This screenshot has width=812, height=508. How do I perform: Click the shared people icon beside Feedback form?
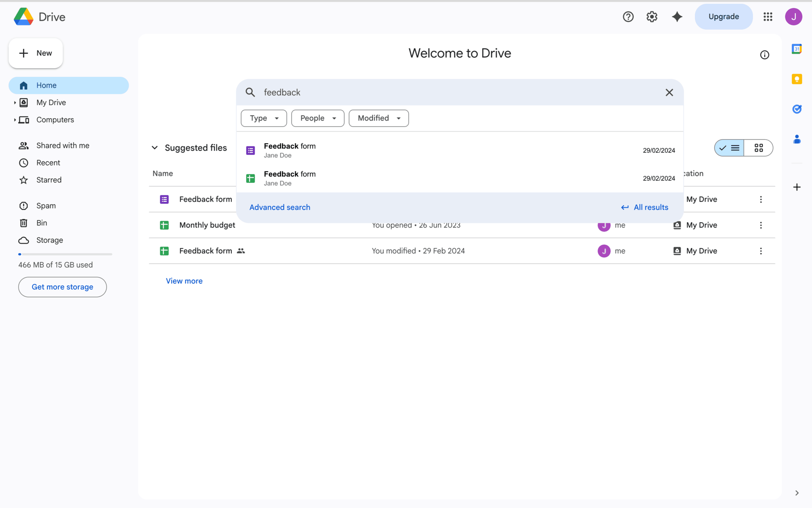point(241,251)
